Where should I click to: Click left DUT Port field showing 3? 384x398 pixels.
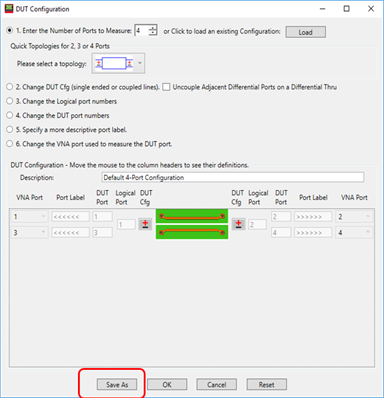102,232
